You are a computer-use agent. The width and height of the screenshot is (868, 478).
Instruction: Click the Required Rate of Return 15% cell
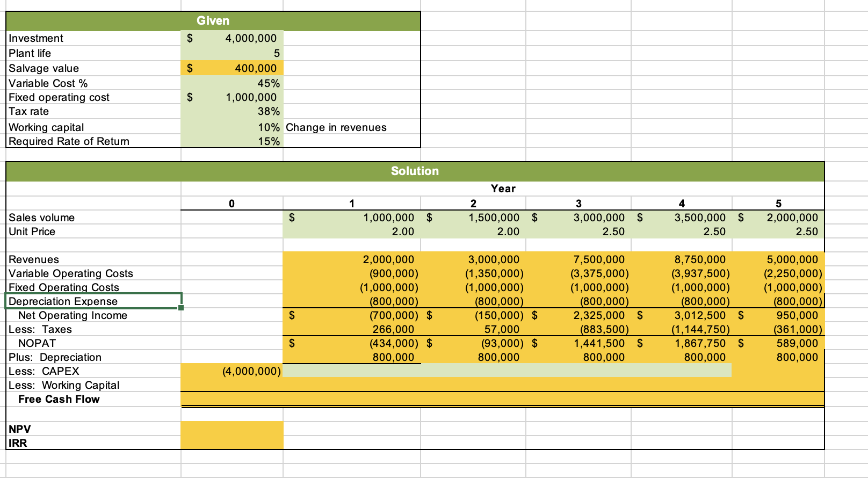pyautogui.click(x=232, y=141)
